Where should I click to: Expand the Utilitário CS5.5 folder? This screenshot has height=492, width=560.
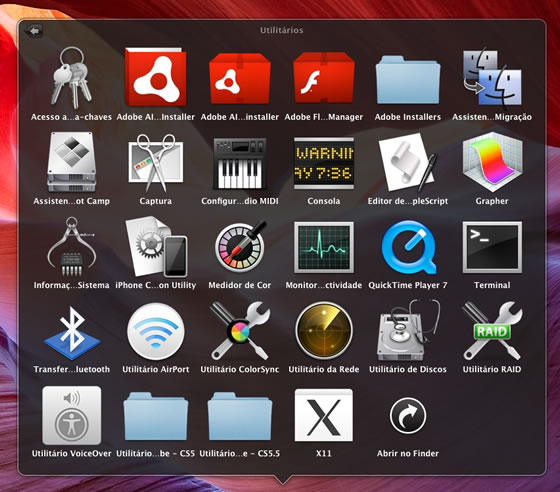pyautogui.click(x=240, y=416)
